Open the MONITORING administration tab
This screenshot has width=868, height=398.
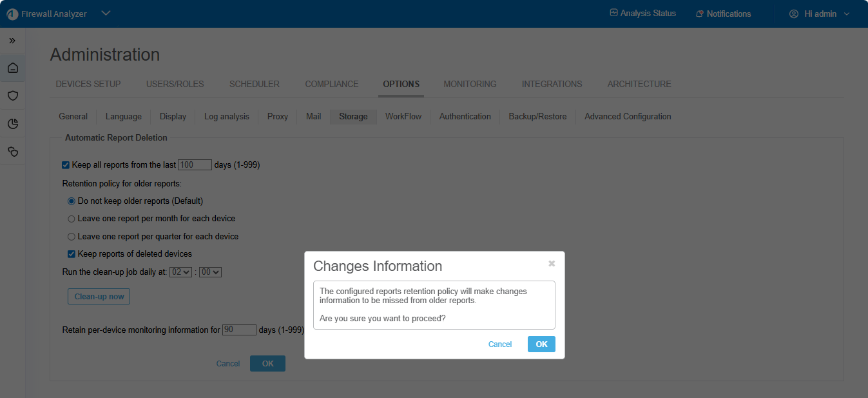pyautogui.click(x=470, y=84)
